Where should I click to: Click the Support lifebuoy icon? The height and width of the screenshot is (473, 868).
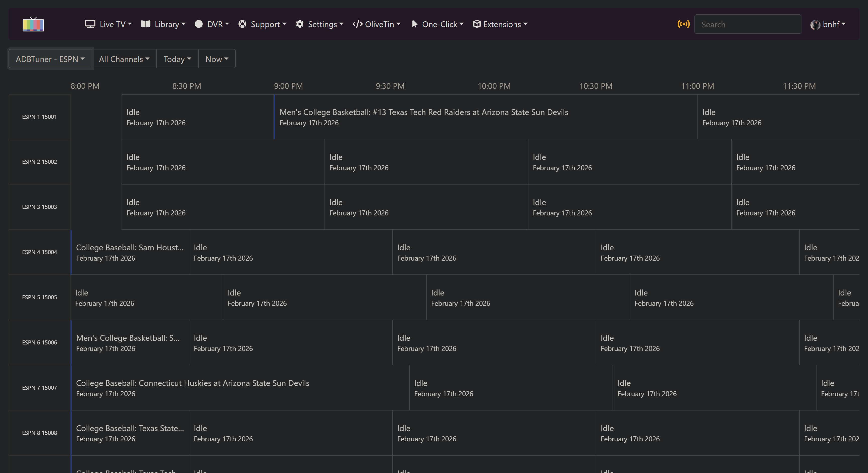pyautogui.click(x=242, y=24)
